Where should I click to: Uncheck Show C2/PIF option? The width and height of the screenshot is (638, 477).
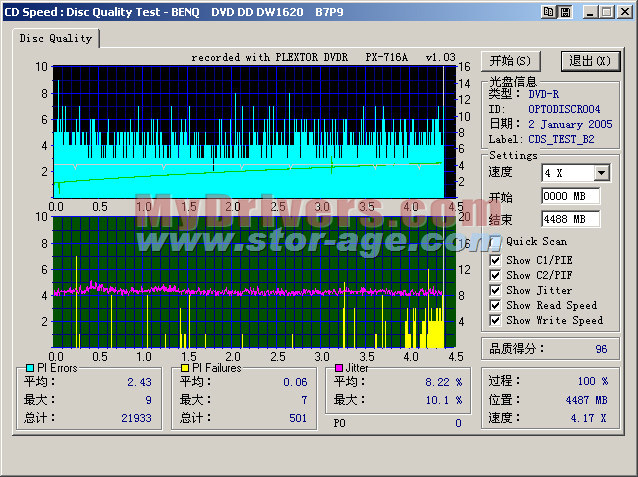point(495,275)
